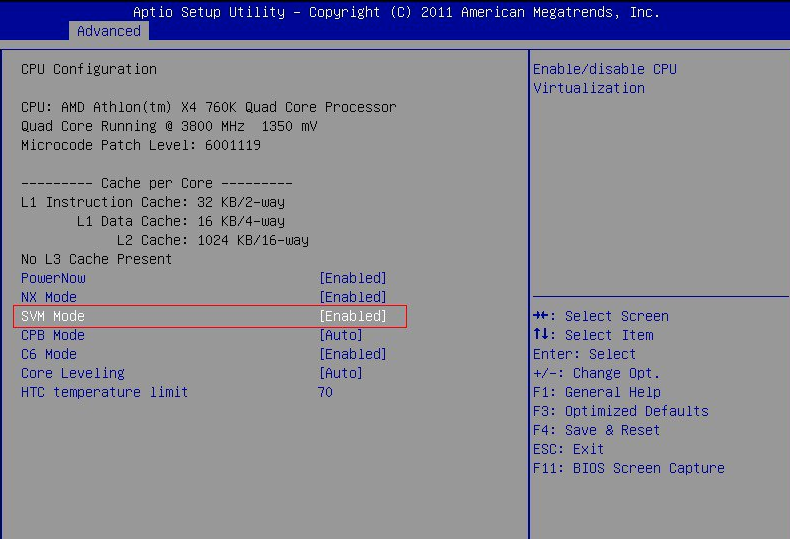Select the HTC temperature limit item
790x539 pixels.
[x=104, y=392]
